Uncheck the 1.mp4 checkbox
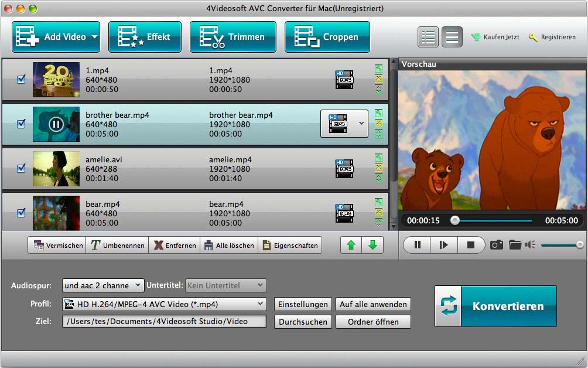This screenshot has height=368, width=588. click(x=21, y=79)
